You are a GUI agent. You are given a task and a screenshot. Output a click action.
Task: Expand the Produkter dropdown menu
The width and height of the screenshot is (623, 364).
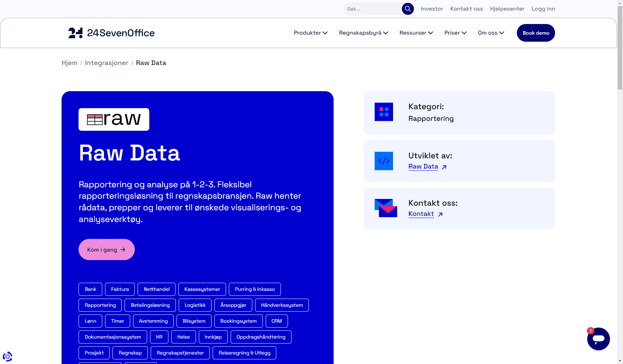point(311,33)
